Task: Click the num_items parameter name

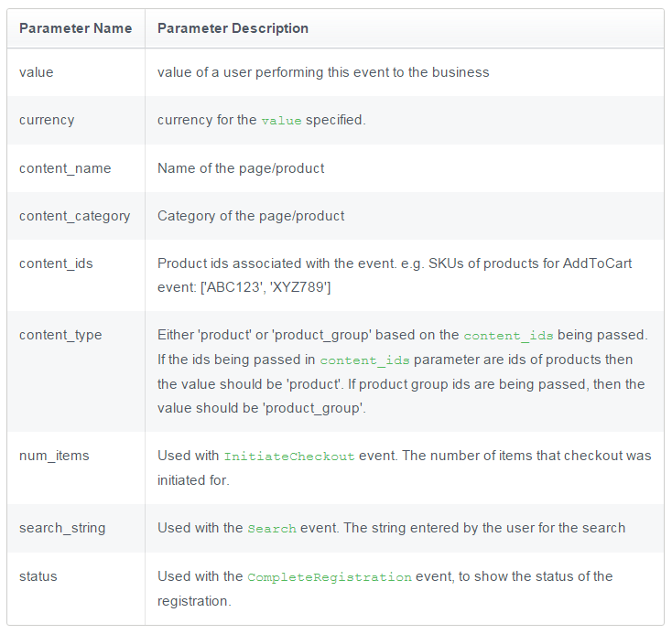Action: pos(54,456)
